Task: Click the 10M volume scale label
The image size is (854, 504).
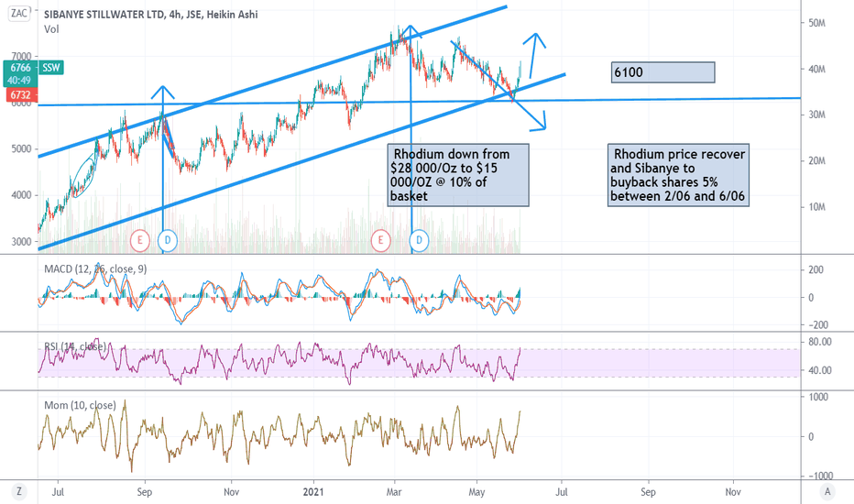Action: click(x=816, y=207)
